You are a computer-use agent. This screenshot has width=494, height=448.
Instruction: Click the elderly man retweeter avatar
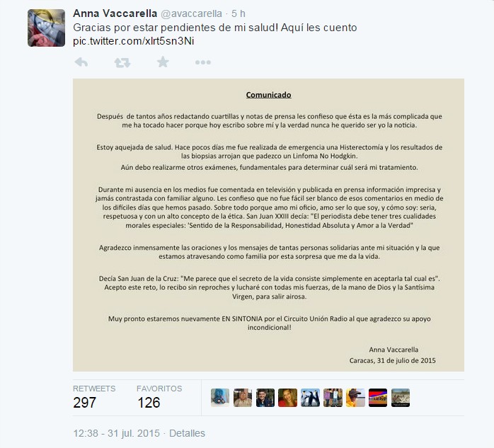point(243,398)
